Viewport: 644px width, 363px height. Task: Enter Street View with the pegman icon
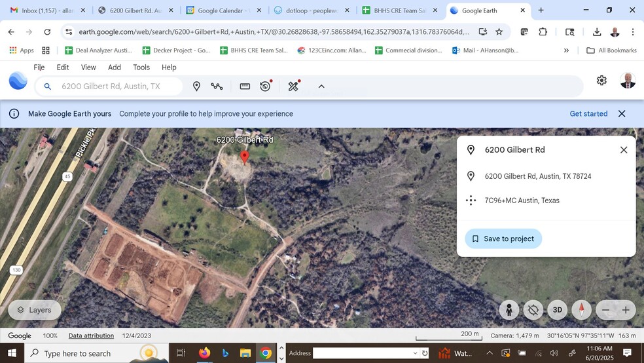pyautogui.click(x=509, y=310)
